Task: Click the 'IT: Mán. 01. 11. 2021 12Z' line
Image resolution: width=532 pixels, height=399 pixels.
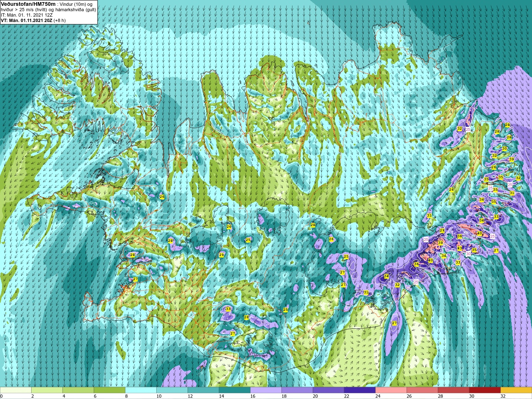Action: coord(27,15)
